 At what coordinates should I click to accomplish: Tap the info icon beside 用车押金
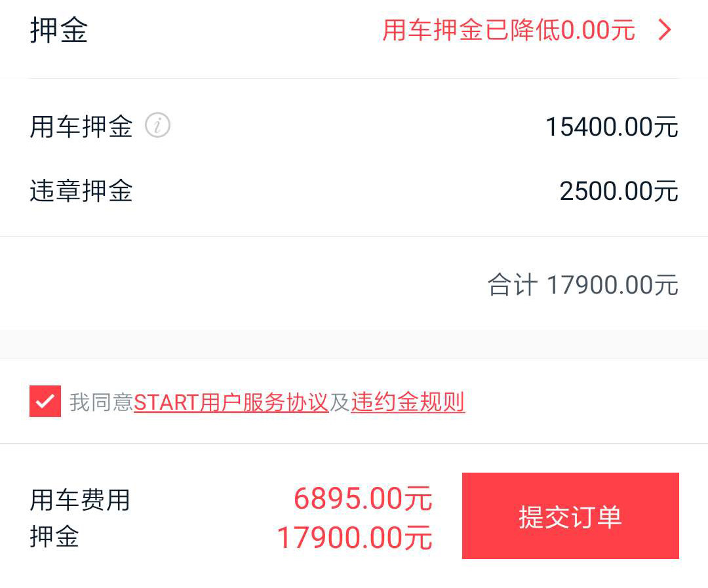[157, 125]
